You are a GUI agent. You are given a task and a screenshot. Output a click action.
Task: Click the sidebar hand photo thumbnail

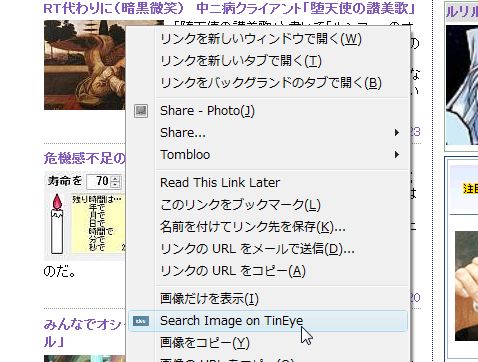pyautogui.click(x=466, y=286)
